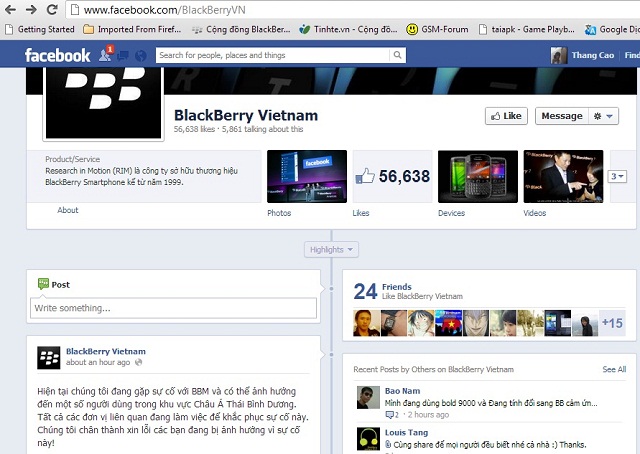Viewport: 640px width, 454px height.
Task: Open Facebook friend requests icon
Action: coord(105,56)
